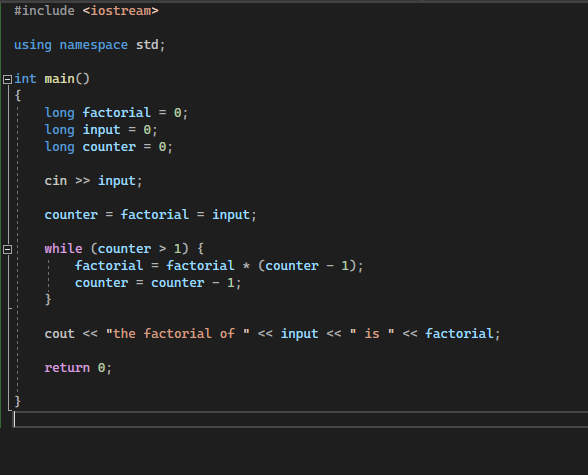Click the #include <iostream> line
Screen dimensions: 588x475
(86, 11)
